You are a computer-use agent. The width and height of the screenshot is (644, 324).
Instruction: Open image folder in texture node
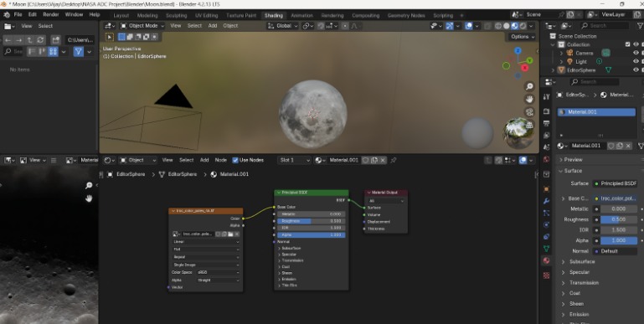[x=230, y=234]
